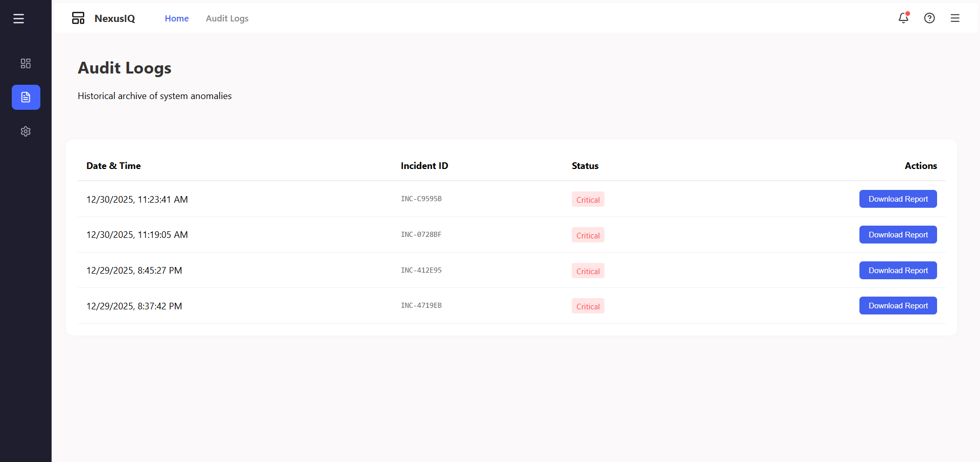Open the top-right hamburger menu

pos(955,18)
